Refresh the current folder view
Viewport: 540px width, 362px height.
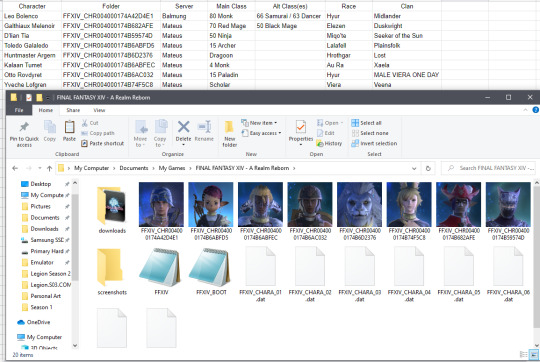click(428, 168)
